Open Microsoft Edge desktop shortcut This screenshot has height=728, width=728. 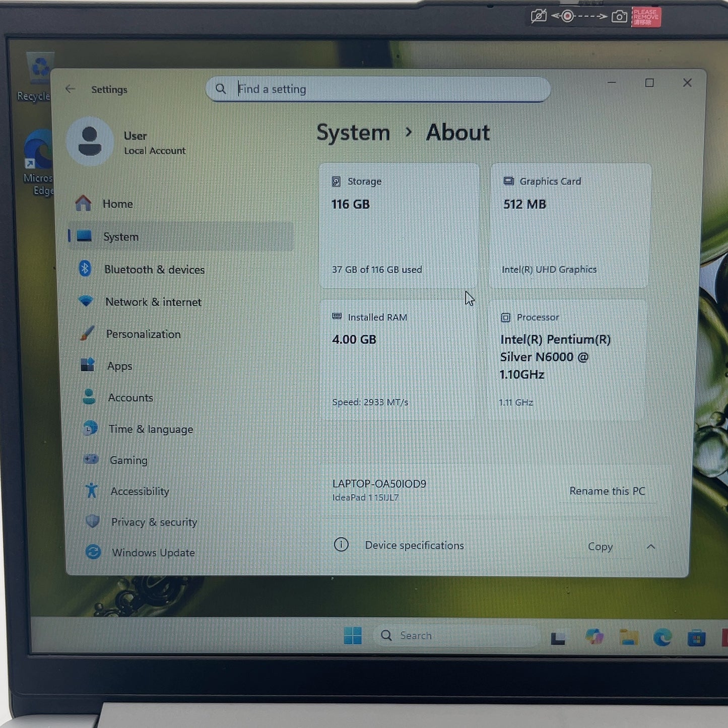pos(38,162)
